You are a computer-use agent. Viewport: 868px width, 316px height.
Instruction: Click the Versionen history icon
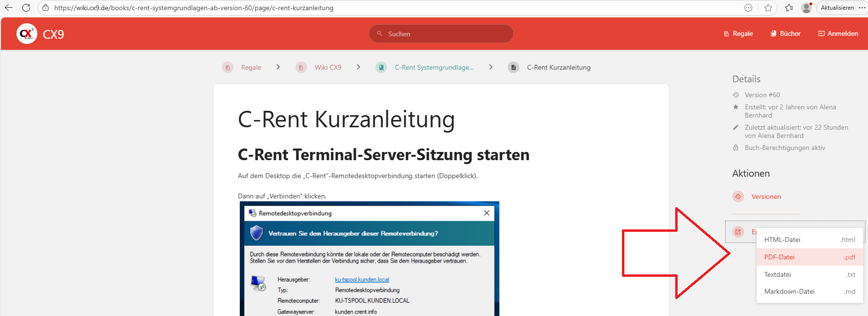(738, 196)
